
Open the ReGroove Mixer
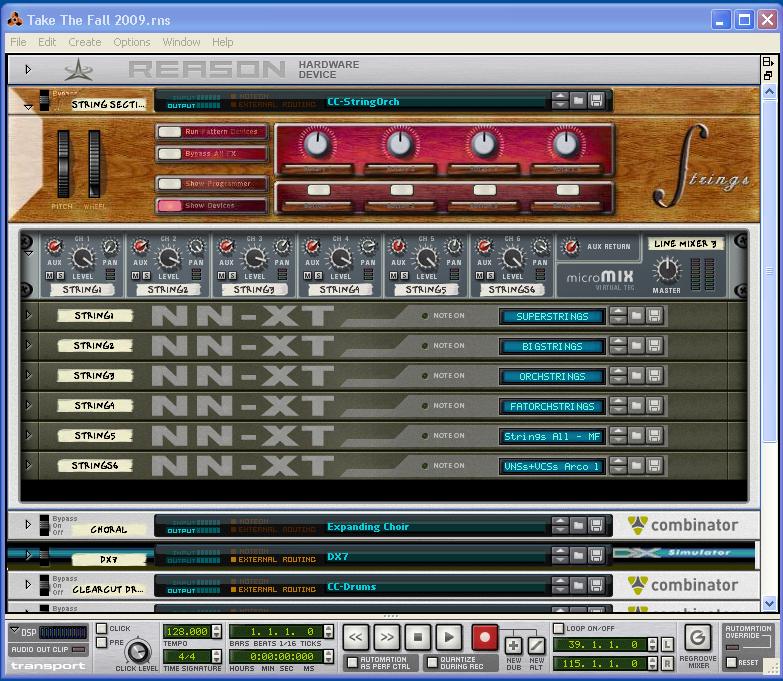(698, 638)
